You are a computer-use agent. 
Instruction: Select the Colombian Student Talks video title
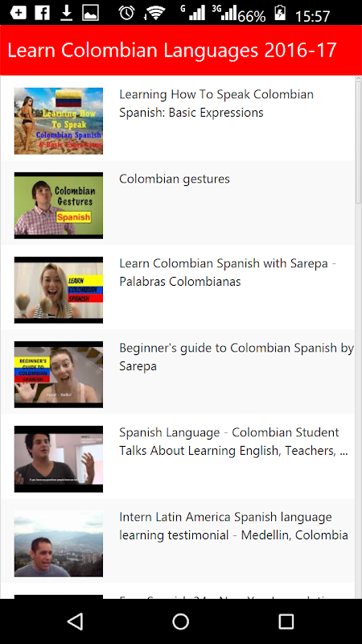pos(233,441)
